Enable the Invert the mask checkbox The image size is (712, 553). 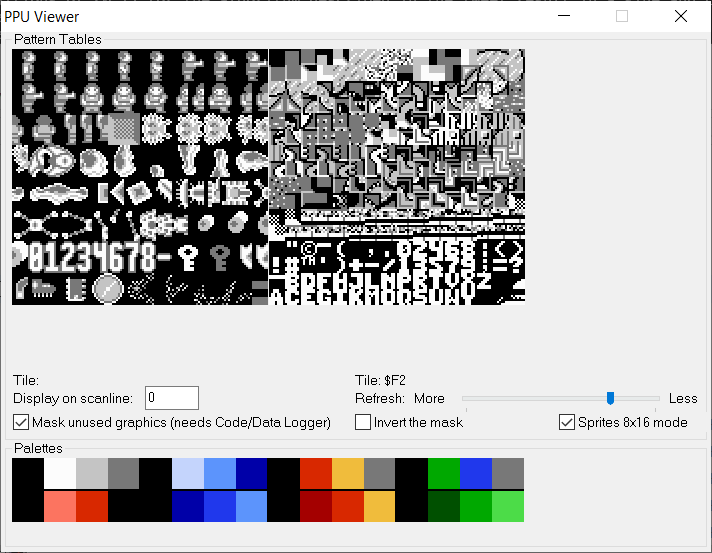364,422
